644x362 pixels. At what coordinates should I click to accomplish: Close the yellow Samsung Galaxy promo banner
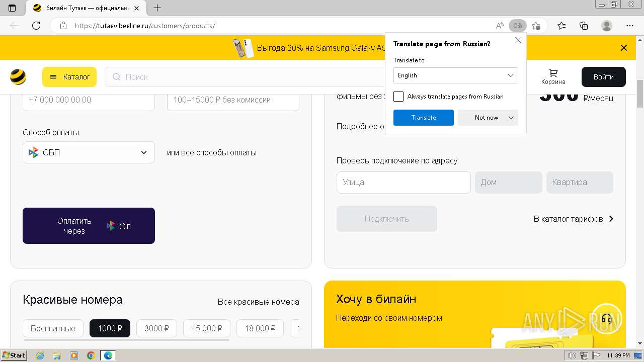624,48
